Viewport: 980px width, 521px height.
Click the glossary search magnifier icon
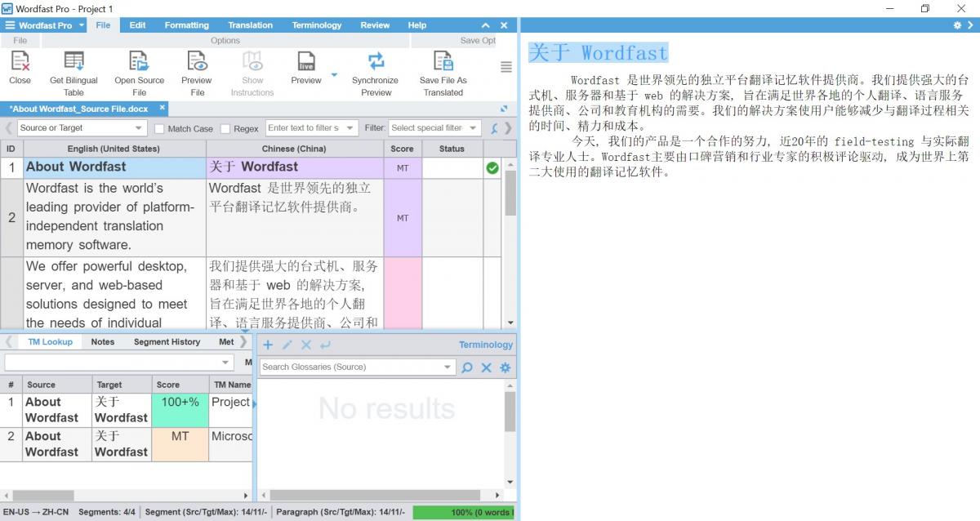[467, 367]
